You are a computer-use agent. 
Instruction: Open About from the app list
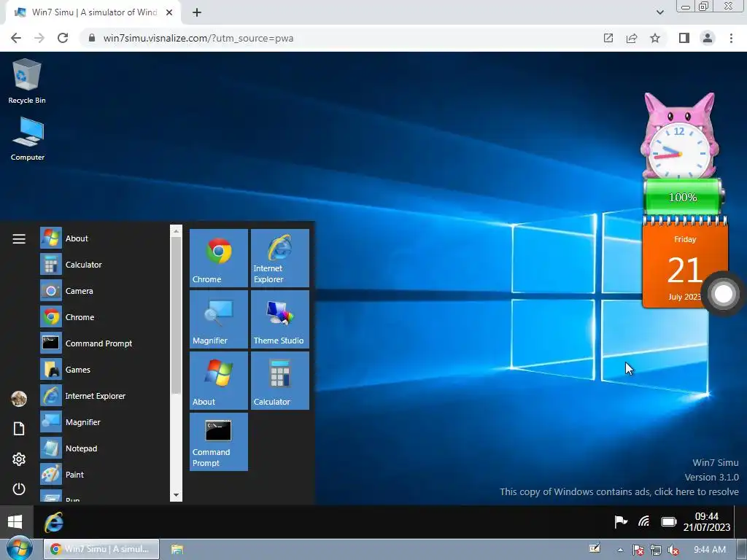pyautogui.click(x=104, y=238)
